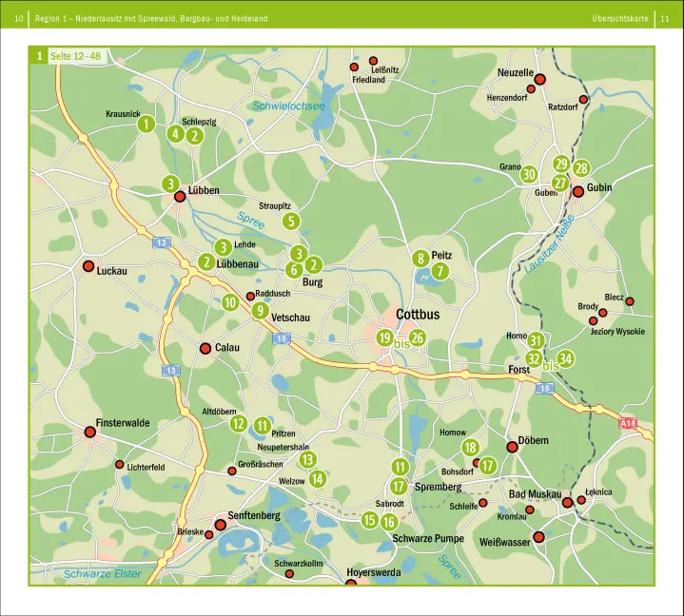Screen dimensions: 684x616
Task: Open marker 5 near Straupitz
Action: click(x=291, y=221)
